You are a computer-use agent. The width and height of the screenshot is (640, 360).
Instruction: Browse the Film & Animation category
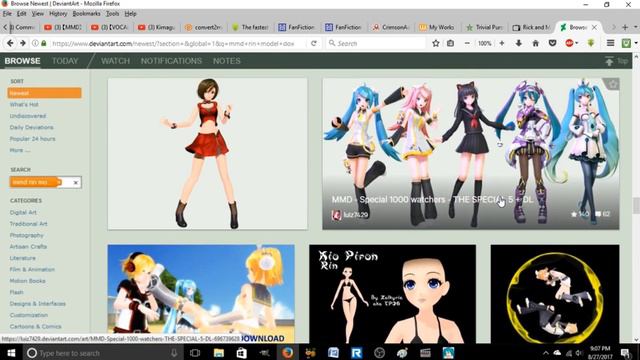click(32, 269)
